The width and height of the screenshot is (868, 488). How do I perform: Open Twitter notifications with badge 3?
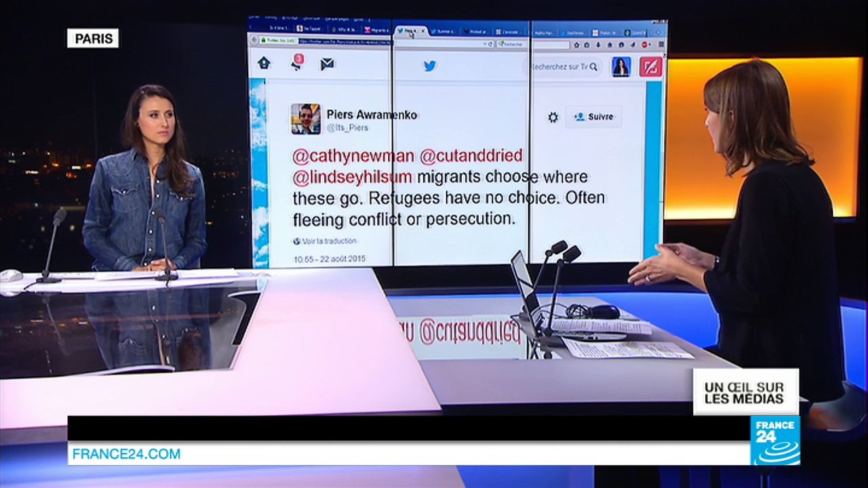tap(297, 62)
